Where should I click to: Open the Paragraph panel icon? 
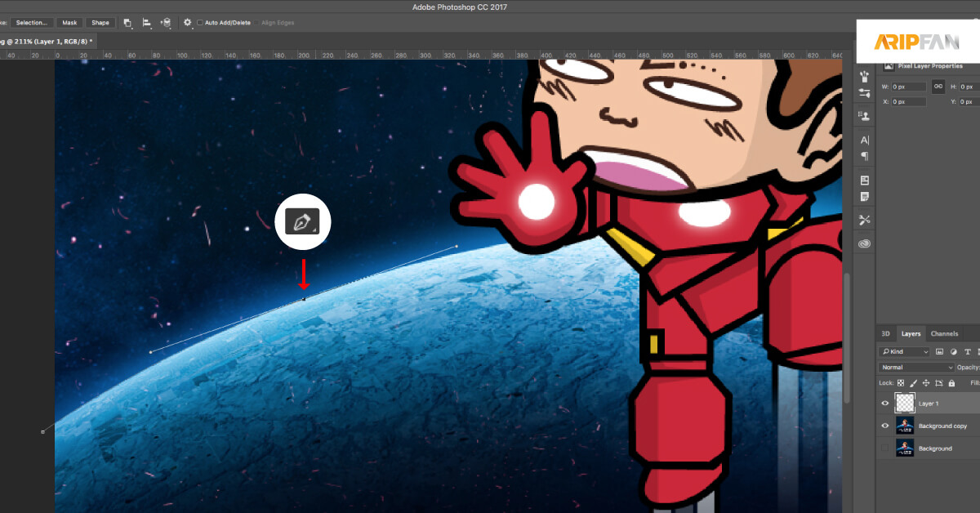click(865, 156)
